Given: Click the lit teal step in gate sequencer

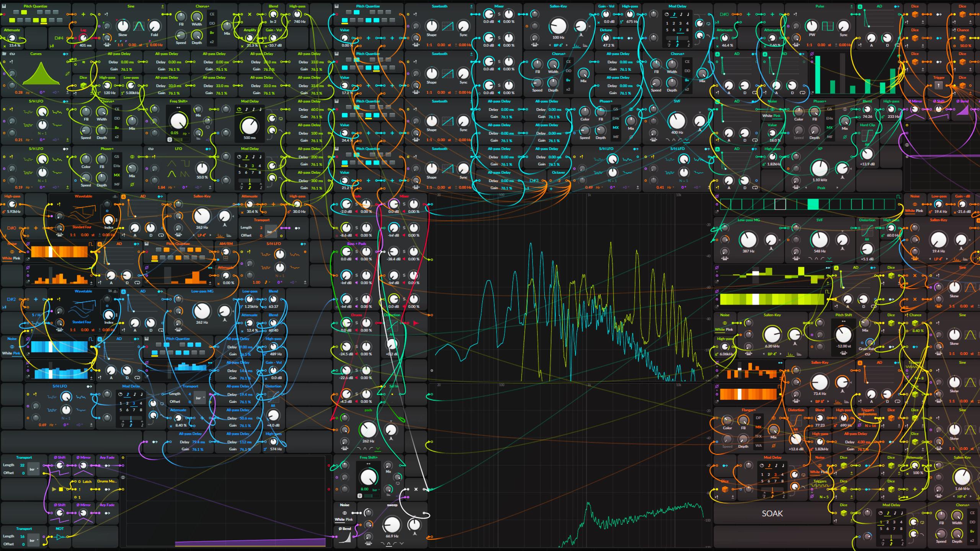Looking at the screenshot, I should (813, 204).
